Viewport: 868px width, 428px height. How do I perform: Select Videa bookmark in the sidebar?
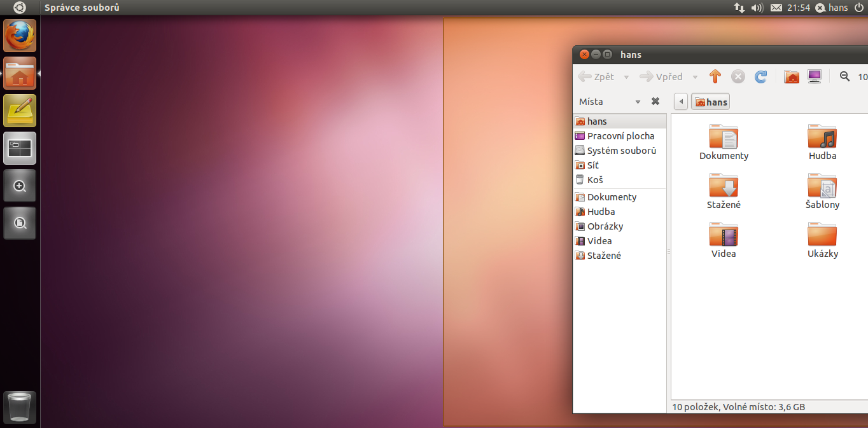tap(620, 240)
